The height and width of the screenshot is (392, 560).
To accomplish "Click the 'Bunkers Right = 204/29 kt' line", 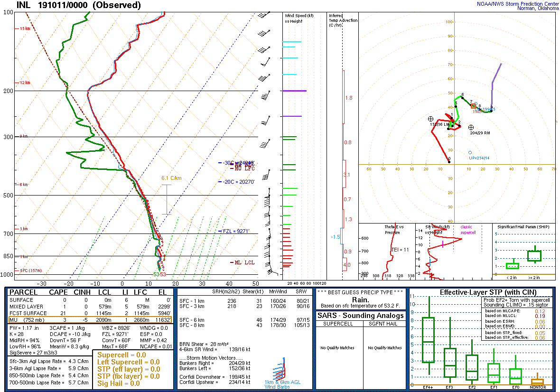I will pyautogui.click(x=215, y=363).
